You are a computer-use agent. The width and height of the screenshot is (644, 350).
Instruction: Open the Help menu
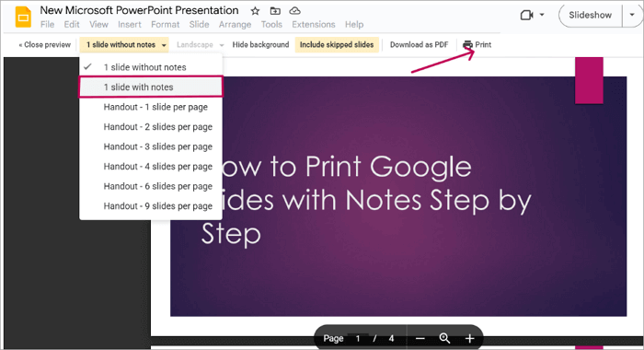354,25
